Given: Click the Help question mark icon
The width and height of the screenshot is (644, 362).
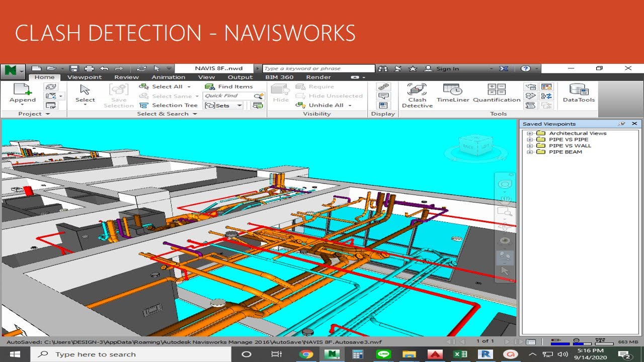Looking at the screenshot, I should point(526,68).
